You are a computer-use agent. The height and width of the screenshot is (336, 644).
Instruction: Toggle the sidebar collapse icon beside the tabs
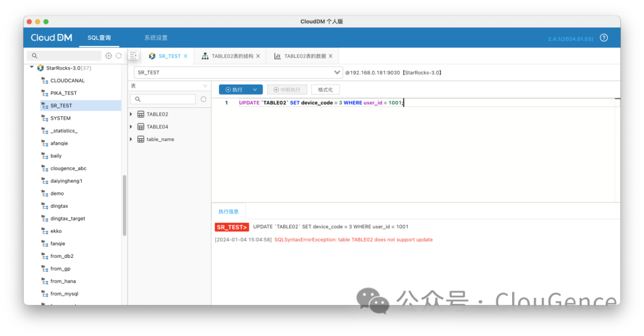tap(133, 55)
